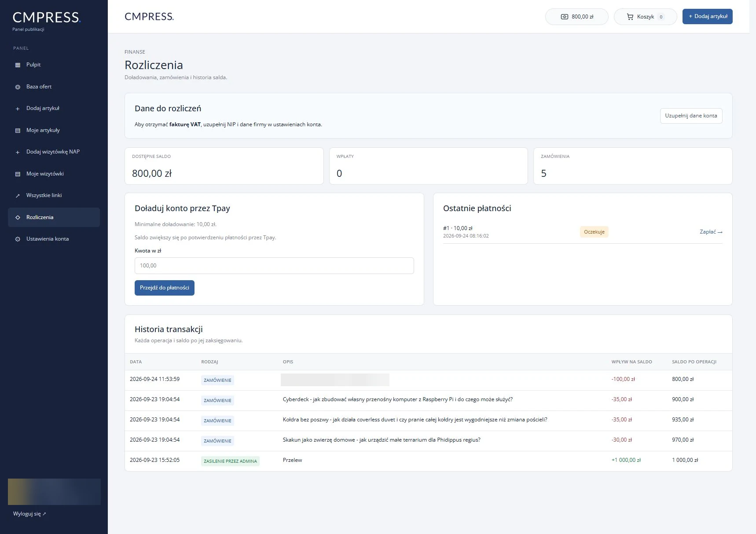The height and width of the screenshot is (534, 756).
Task: Click the Wszystkie linki arrow icon
Action: (x=18, y=196)
